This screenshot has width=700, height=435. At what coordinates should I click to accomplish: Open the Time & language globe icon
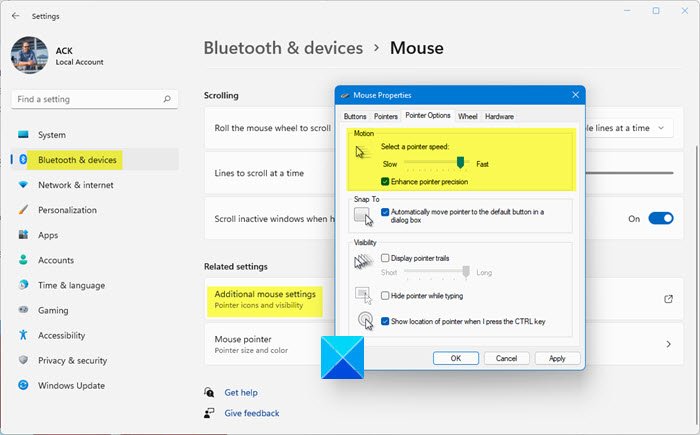tap(23, 285)
